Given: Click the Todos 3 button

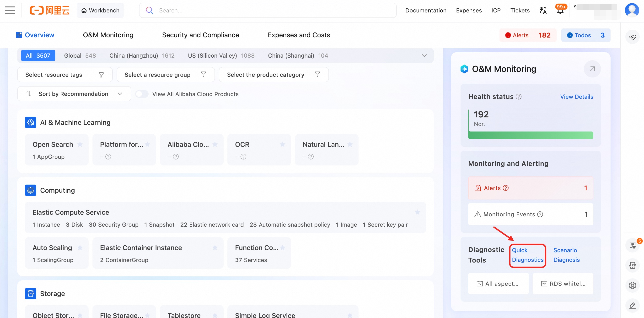Looking at the screenshot, I should coord(586,35).
